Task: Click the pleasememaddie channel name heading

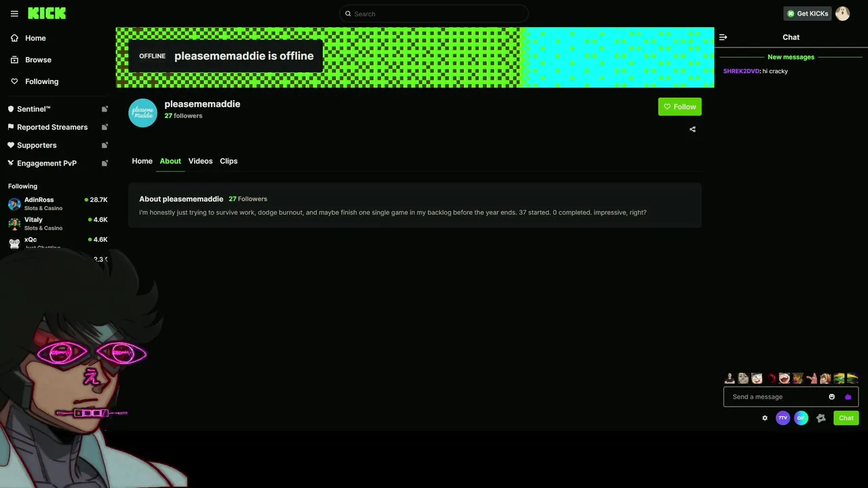Action: coord(202,104)
